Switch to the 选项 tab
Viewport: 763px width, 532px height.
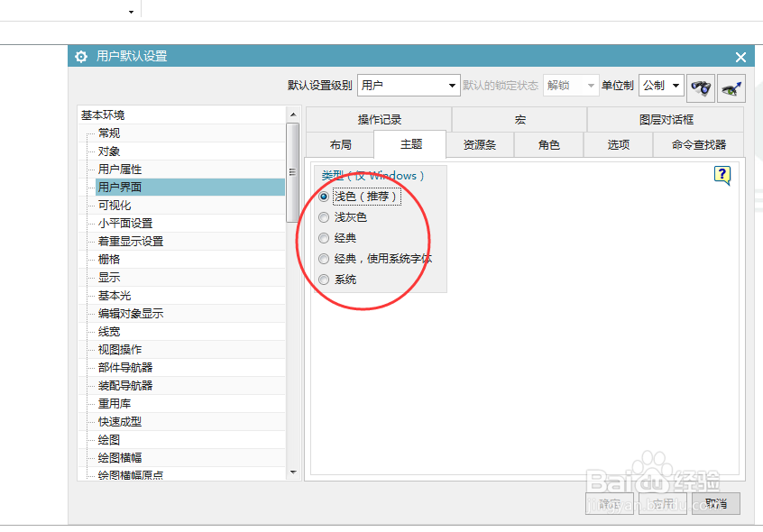618,144
